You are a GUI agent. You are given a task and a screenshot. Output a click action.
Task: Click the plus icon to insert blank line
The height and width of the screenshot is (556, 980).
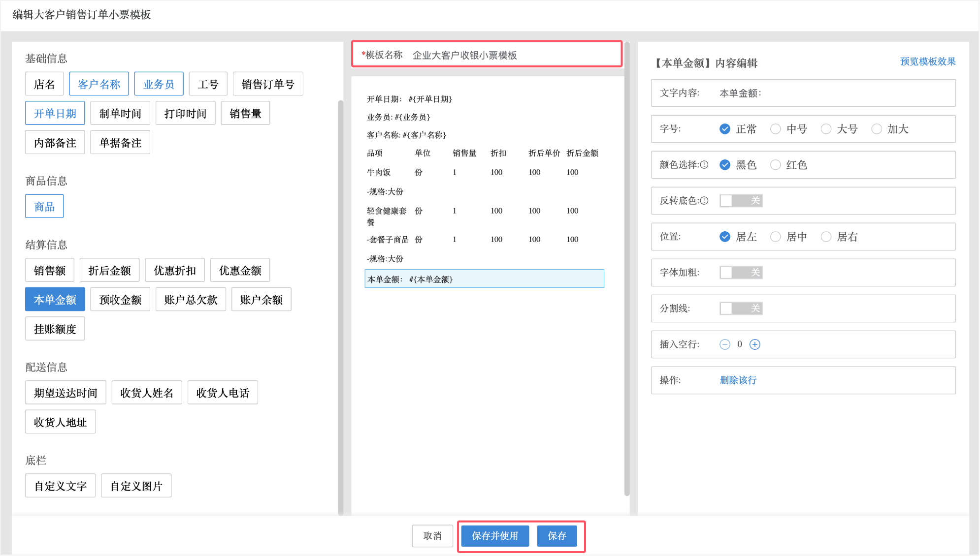754,344
